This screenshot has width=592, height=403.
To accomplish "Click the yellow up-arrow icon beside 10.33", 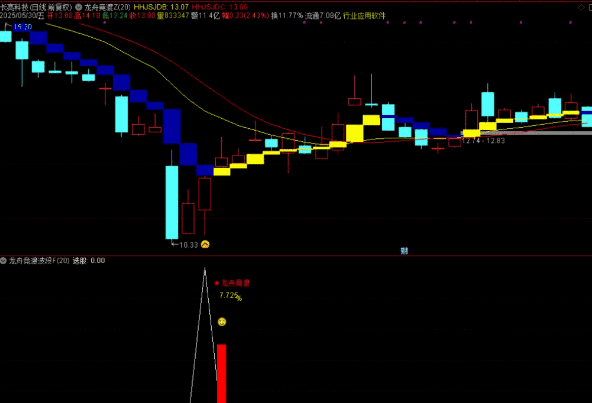I will point(205,244).
